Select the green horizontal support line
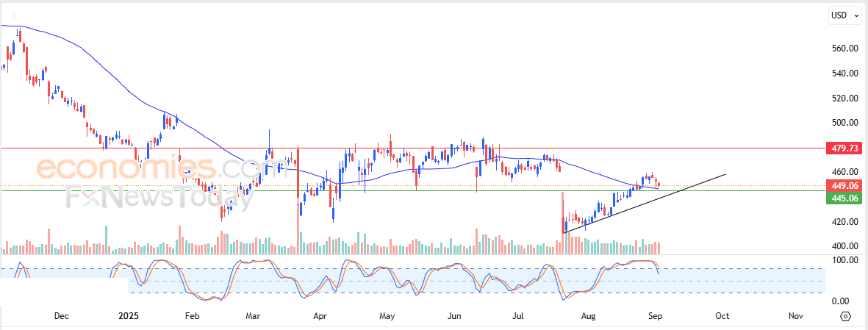 [x=412, y=191]
